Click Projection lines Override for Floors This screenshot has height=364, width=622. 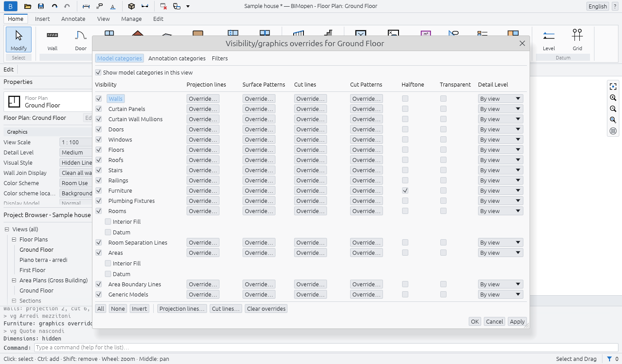203,150
